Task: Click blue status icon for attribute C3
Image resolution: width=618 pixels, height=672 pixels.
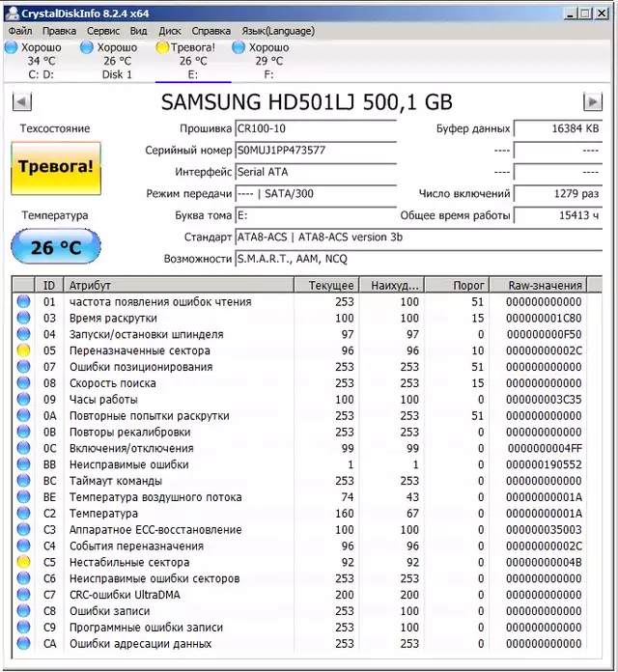Action: (x=23, y=529)
